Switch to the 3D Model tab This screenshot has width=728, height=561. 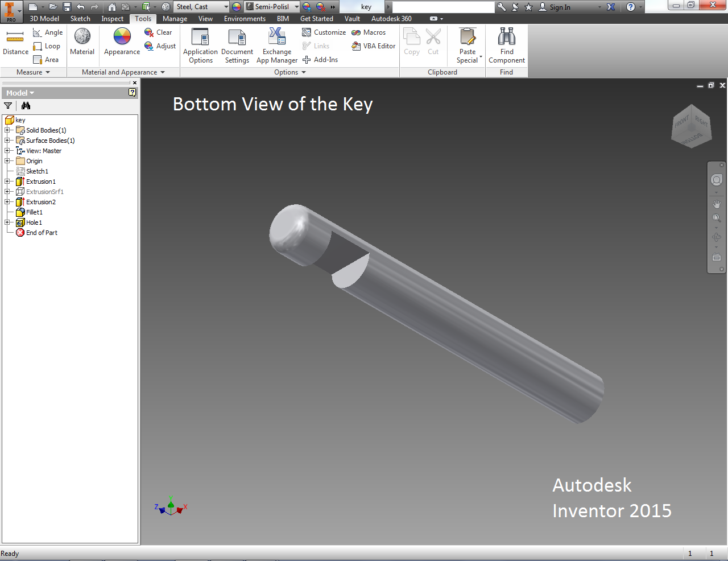[x=44, y=19]
